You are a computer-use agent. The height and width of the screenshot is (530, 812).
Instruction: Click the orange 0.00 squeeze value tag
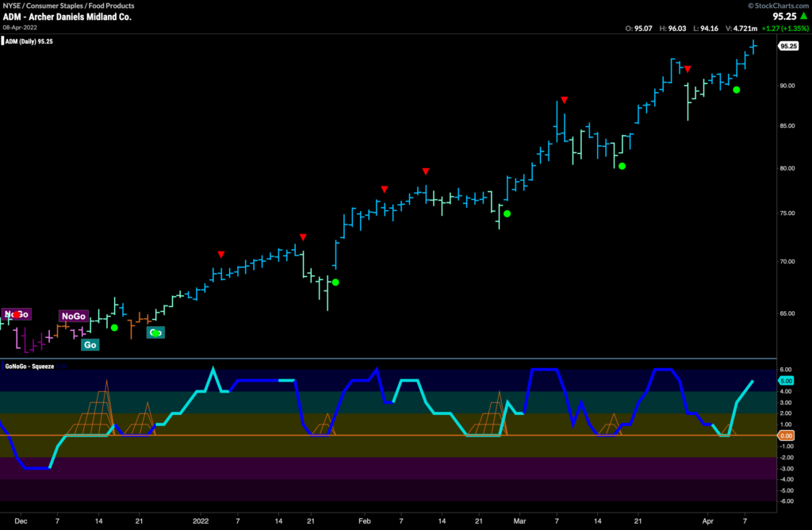click(786, 436)
